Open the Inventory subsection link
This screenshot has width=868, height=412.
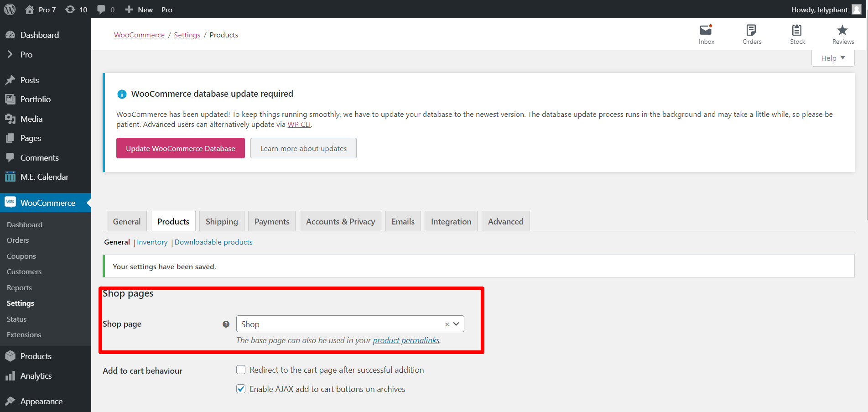coord(152,242)
